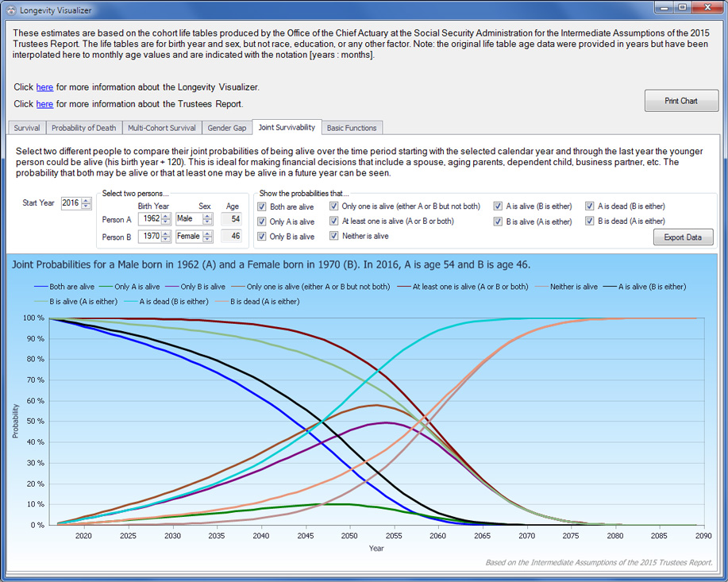Open link for more Longevity Visualizer information
The height and width of the screenshot is (582, 728).
44,87
